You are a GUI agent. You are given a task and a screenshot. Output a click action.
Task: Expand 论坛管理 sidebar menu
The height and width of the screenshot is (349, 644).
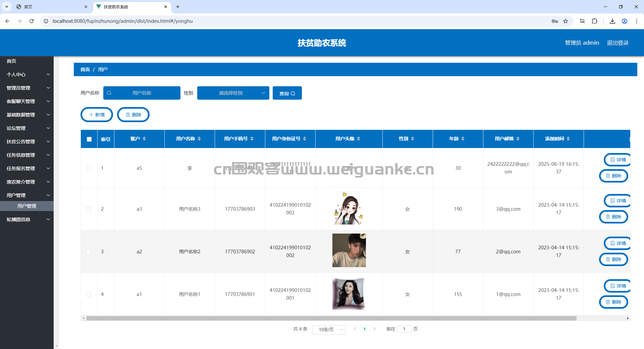(27, 128)
